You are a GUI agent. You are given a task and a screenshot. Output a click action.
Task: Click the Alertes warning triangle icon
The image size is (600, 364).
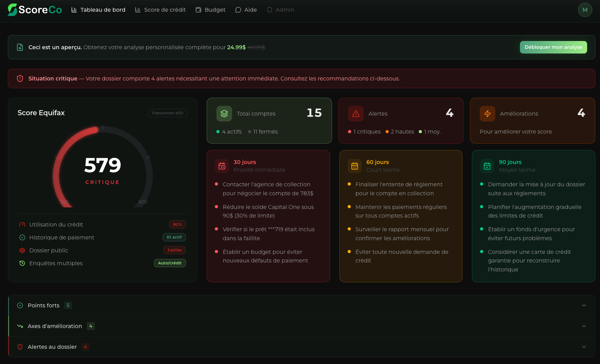point(356,114)
